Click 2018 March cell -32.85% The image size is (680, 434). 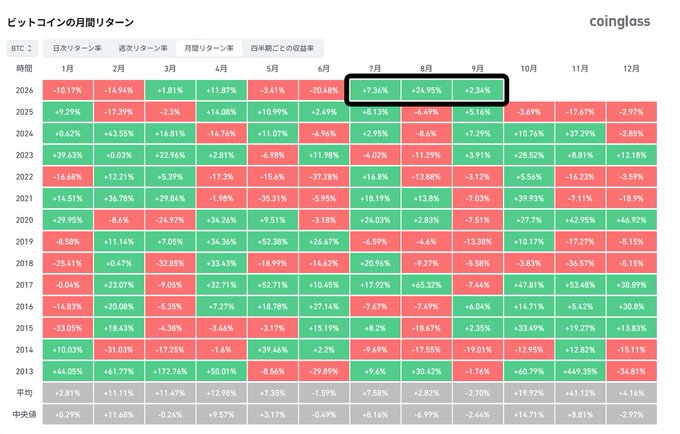(x=170, y=263)
